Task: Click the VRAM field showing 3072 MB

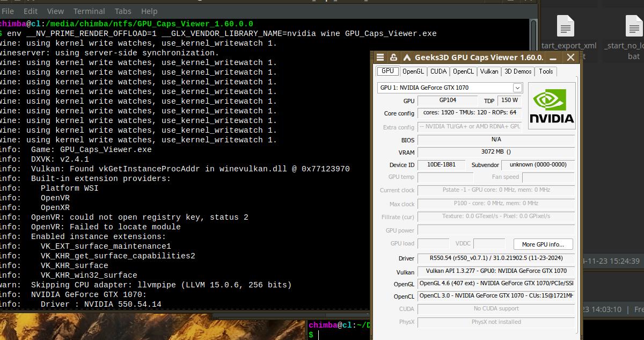Action: [496, 153]
